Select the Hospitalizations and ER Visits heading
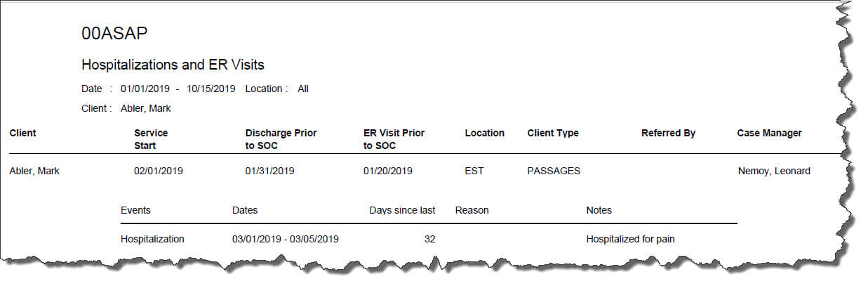 (173, 65)
